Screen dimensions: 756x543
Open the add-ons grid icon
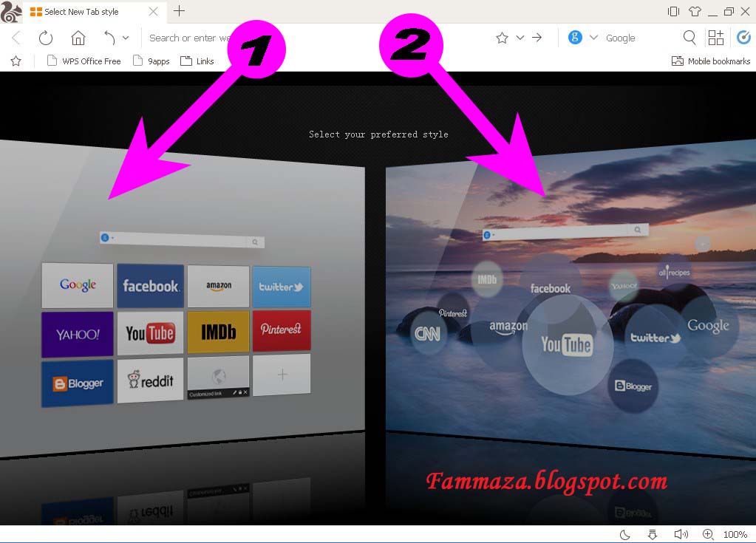716,38
